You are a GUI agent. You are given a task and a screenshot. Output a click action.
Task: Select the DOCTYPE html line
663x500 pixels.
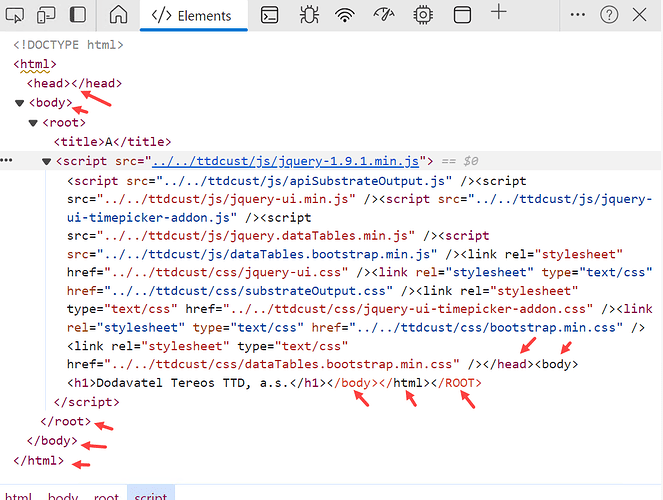tap(68, 45)
